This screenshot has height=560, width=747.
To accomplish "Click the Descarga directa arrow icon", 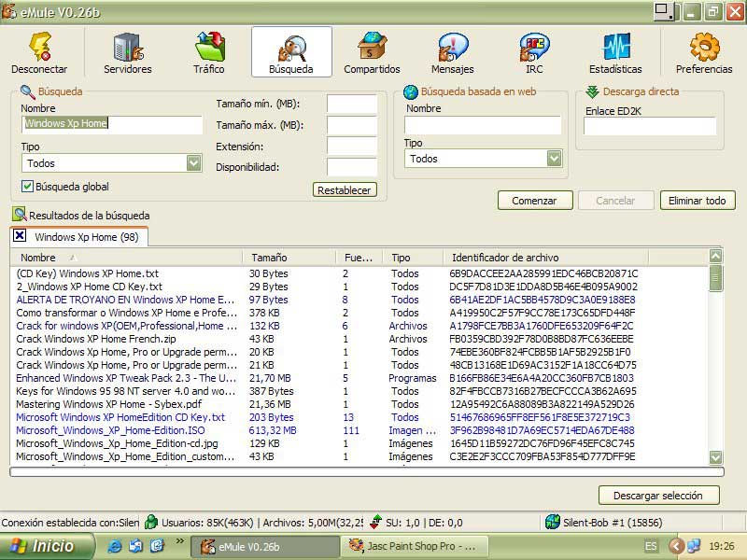I will (x=592, y=91).
